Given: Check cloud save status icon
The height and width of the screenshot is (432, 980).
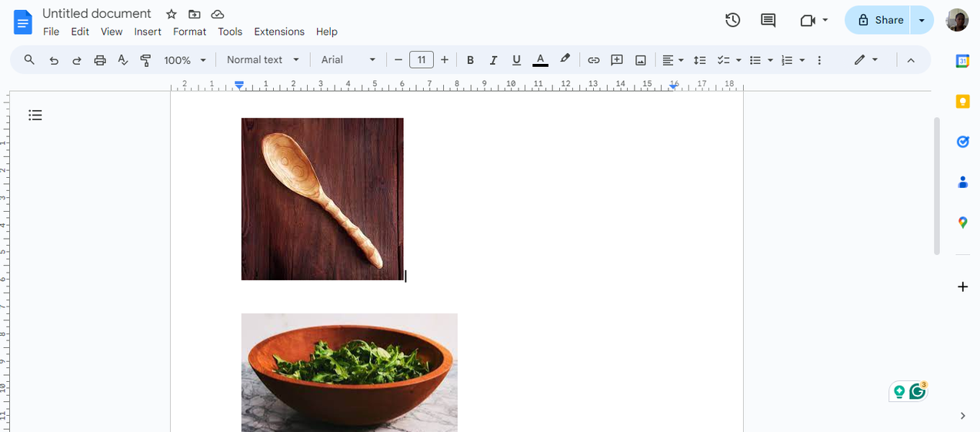Looking at the screenshot, I should point(218,14).
